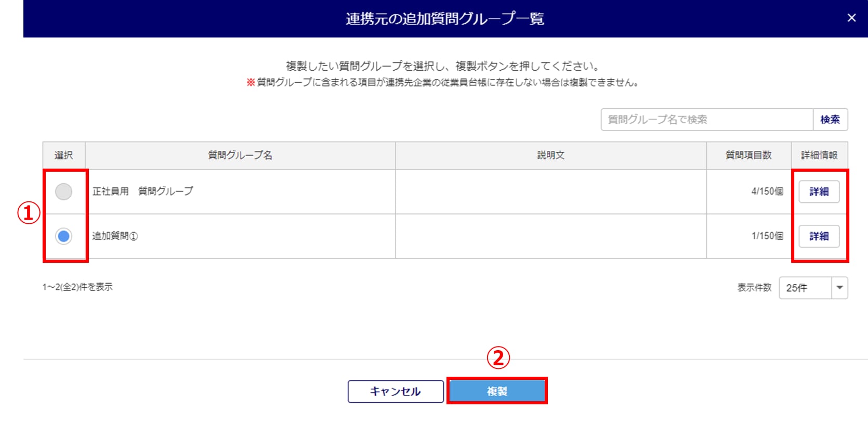The height and width of the screenshot is (422, 868).
Task: Click the 選択 column header
Action: click(63, 155)
